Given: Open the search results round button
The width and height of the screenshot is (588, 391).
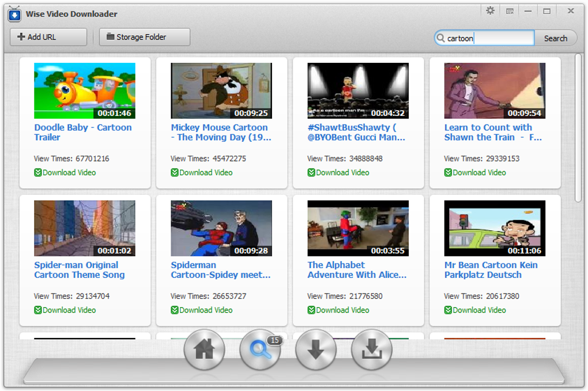Looking at the screenshot, I should click(260, 349).
